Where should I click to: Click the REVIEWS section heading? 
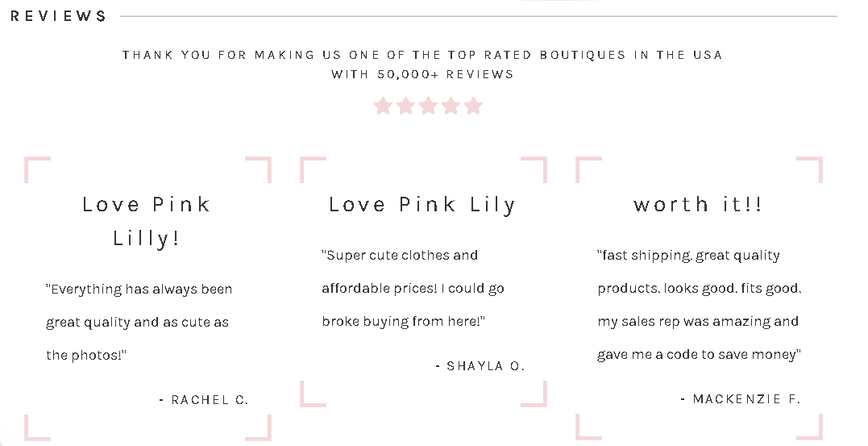(58, 16)
